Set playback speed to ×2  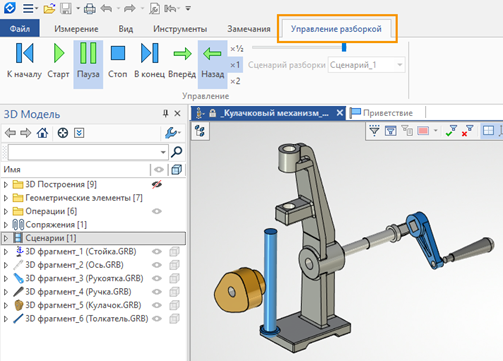[235, 81]
